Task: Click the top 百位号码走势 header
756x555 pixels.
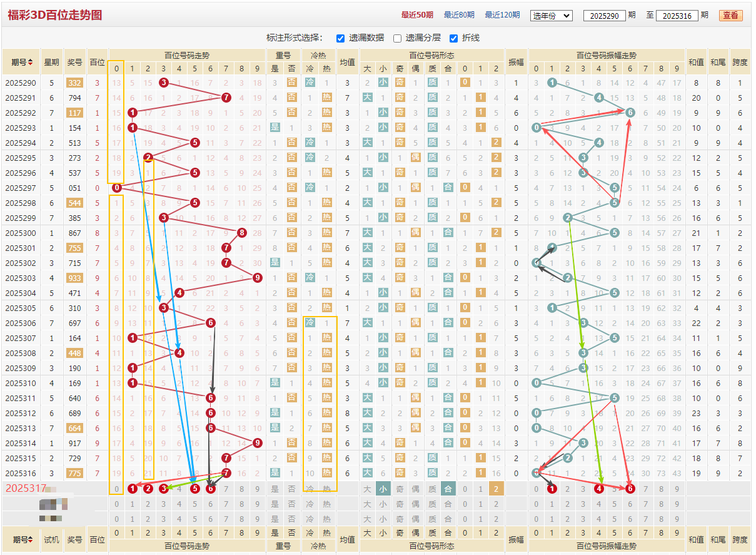Action: click(187, 55)
